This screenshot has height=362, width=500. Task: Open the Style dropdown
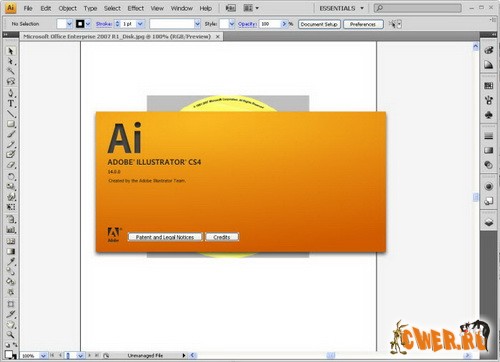[x=232, y=24]
